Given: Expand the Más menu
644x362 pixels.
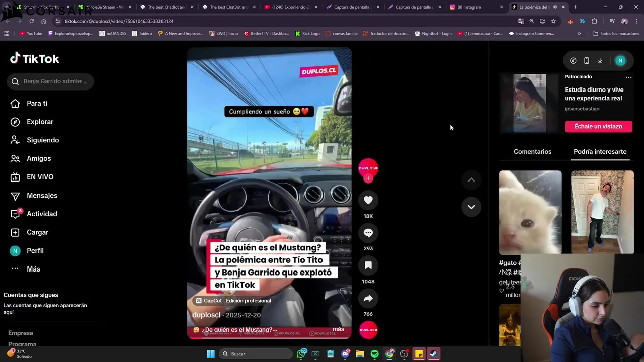Looking at the screenshot, I should tap(33, 269).
